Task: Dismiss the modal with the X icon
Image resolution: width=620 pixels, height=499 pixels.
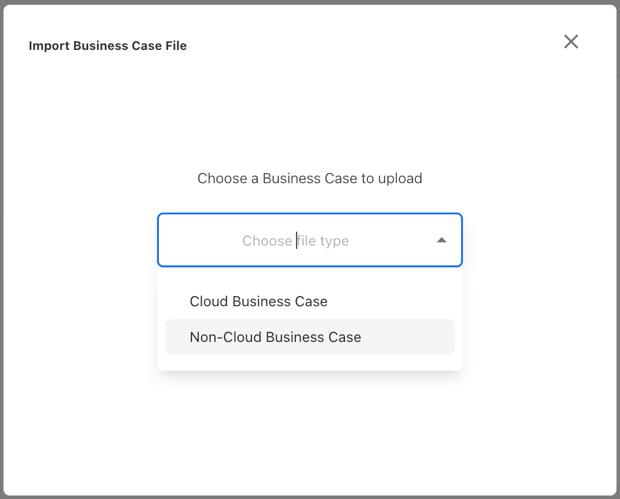Action: click(x=571, y=41)
